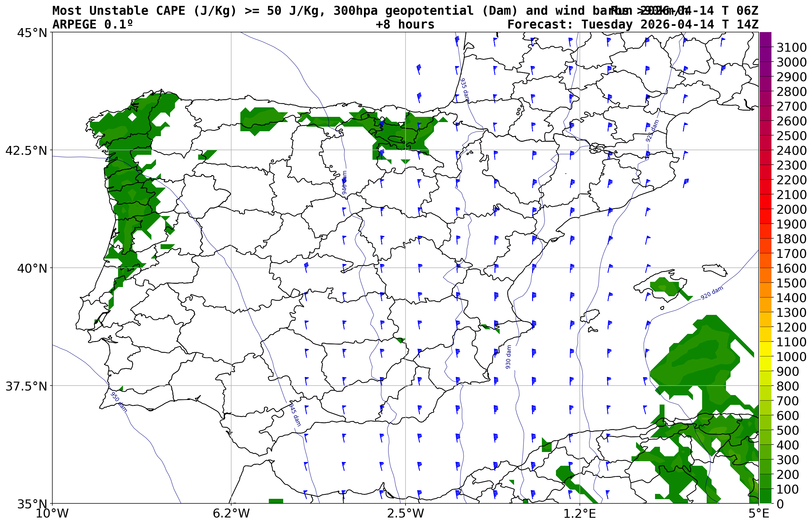Click the Ibiza island outline
812x525 pixels.
[x=591, y=315]
